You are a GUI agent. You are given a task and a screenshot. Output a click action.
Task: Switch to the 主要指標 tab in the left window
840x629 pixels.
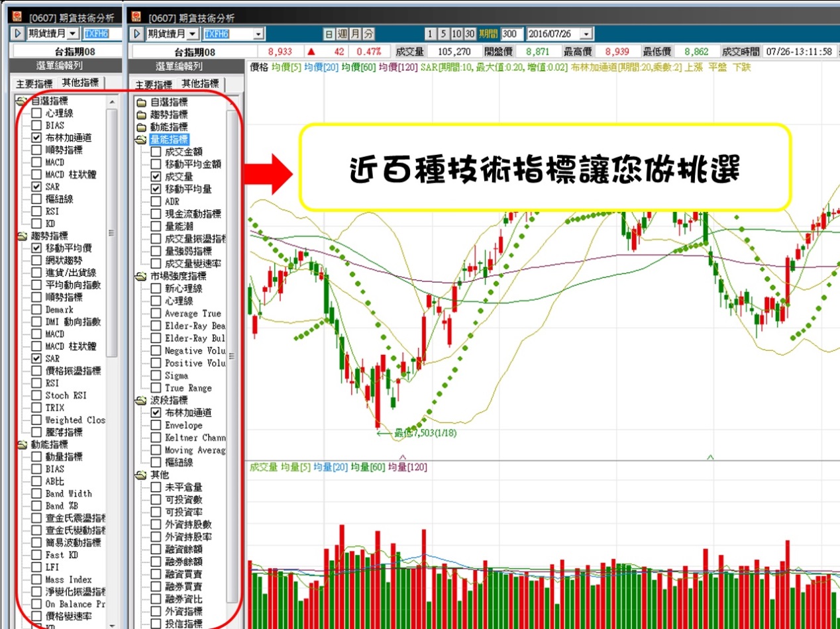[34, 84]
